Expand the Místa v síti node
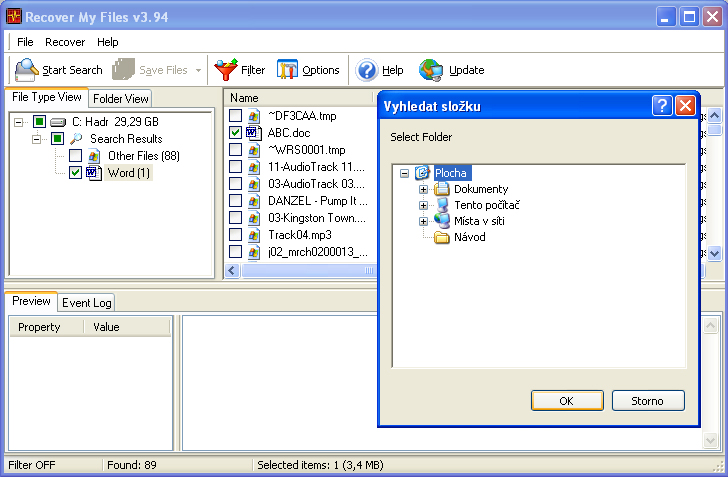 coord(423,221)
